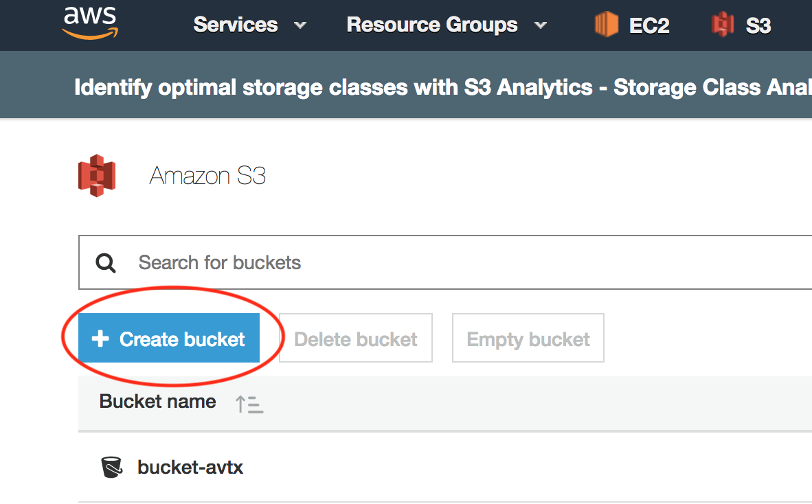The height and width of the screenshot is (504, 812).
Task: Click the Amazon S3 service logo
Action: point(96,176)
